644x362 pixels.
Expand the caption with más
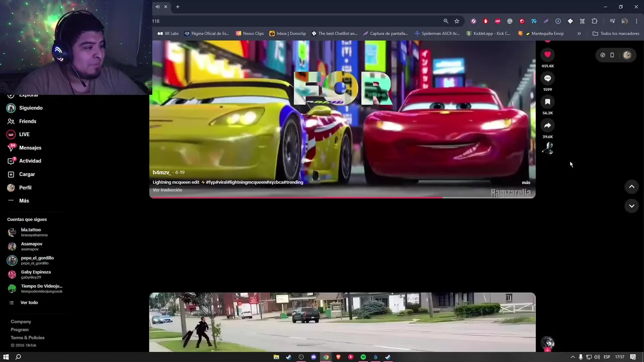(526, 183)
